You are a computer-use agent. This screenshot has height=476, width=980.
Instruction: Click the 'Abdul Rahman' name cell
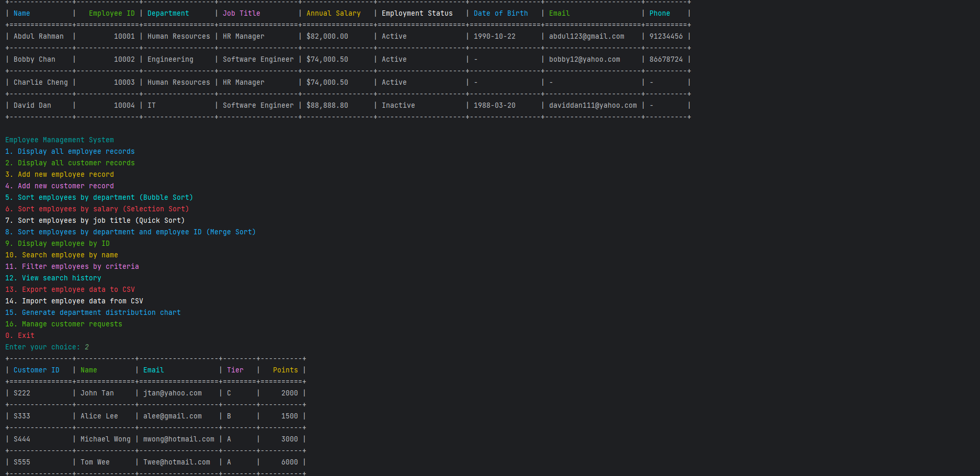click(x=39, y=36)
